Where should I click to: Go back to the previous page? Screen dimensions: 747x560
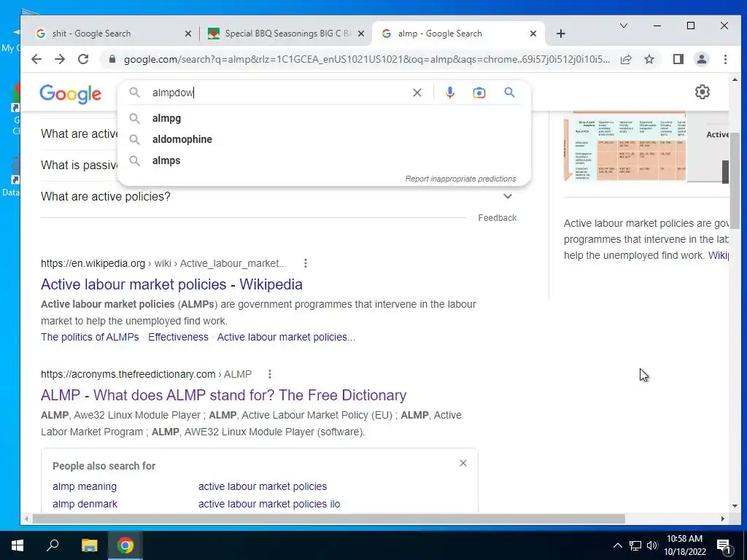pos(36,59)
